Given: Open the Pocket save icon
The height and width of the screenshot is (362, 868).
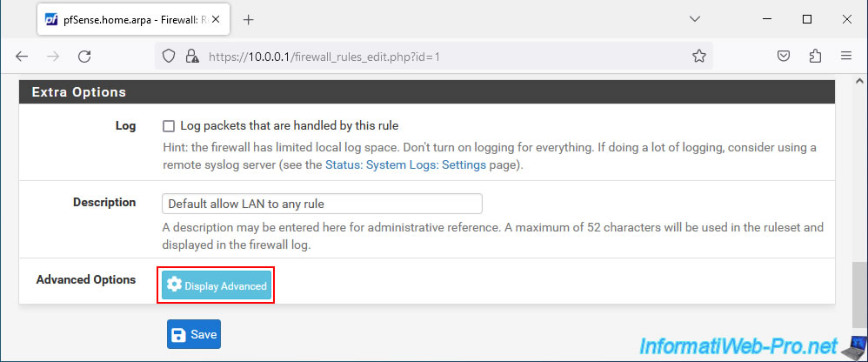Looking at the screenshot, I should click(783, 56).
